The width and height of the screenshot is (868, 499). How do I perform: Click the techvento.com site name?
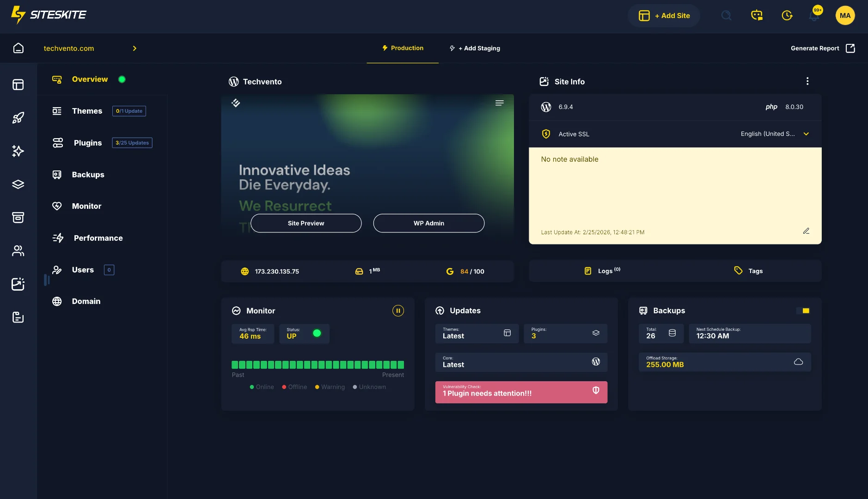pyautogui.click(x=69, y=49)
